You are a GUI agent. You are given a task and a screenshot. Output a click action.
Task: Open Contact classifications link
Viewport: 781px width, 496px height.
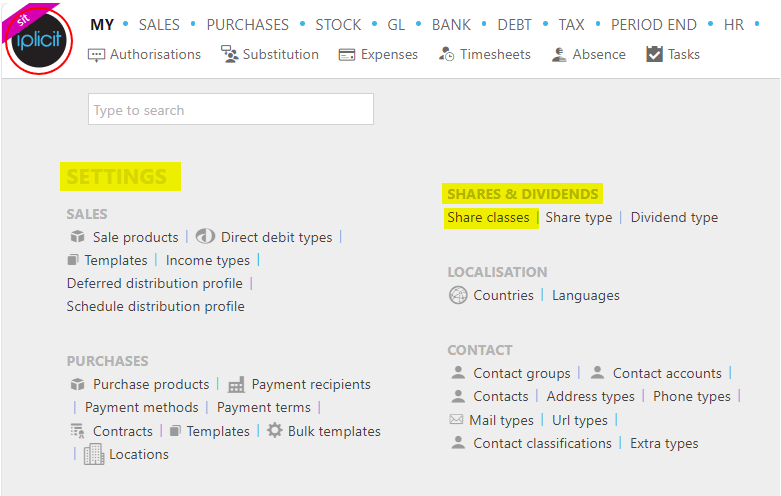(x=542, y=443)
